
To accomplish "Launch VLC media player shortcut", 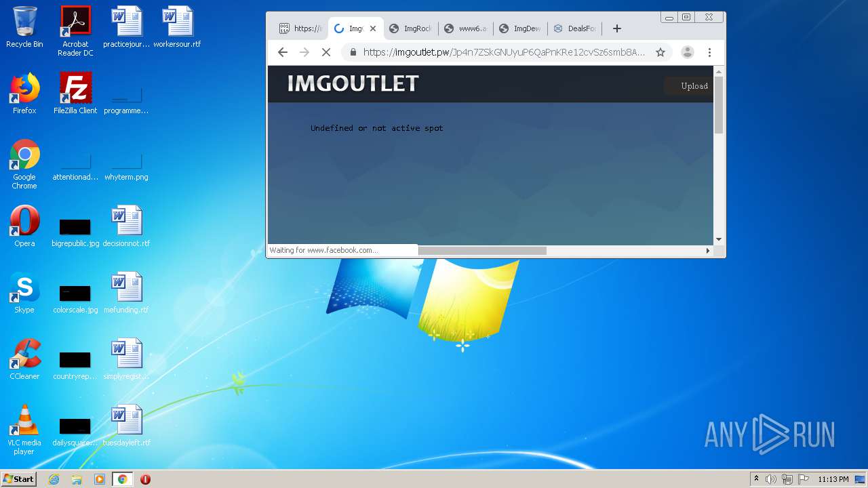I will [24, 430].
